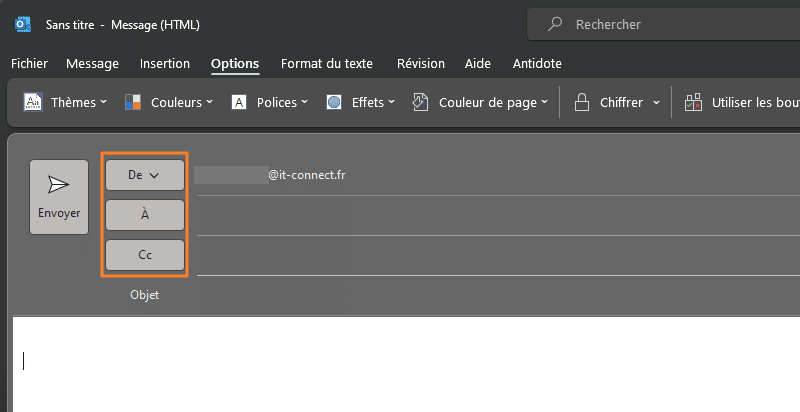
Task: Click the Cc recipients button
Action: point(145,254)
